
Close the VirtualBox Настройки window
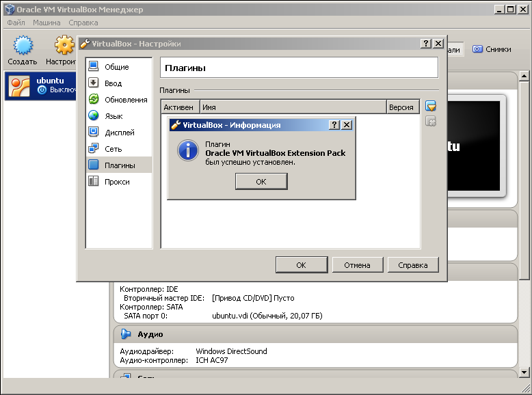pyautogui.click(x=438, y=44)
